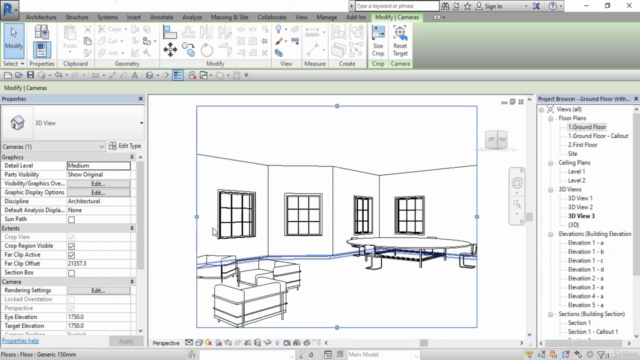Open the Properties help link

pyautogui.click(x=20, y=341)
